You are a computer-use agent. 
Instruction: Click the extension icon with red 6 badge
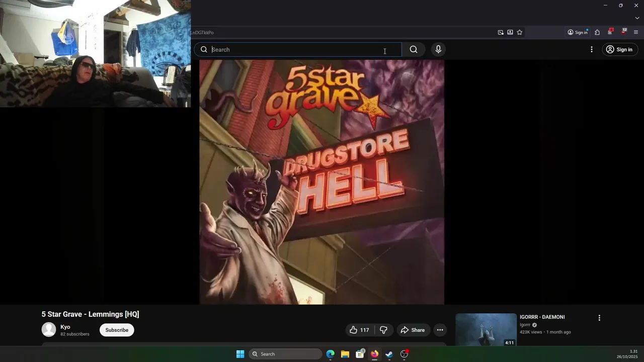[x=610, y=32]
